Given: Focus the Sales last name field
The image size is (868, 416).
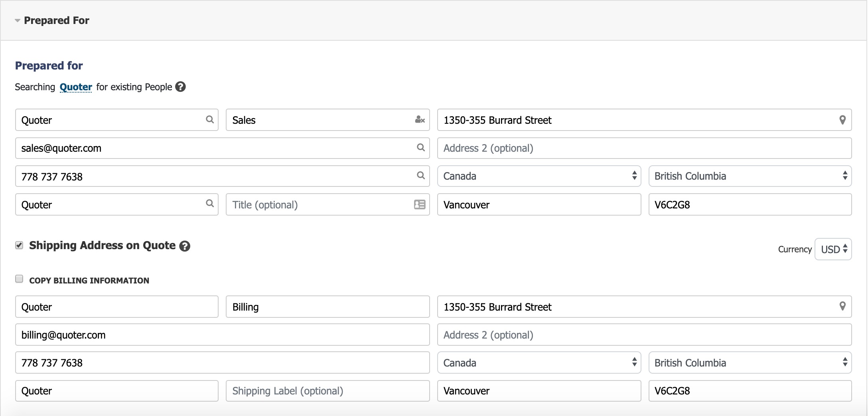Looking at the screenshot, I should click(x=328, y=120).
